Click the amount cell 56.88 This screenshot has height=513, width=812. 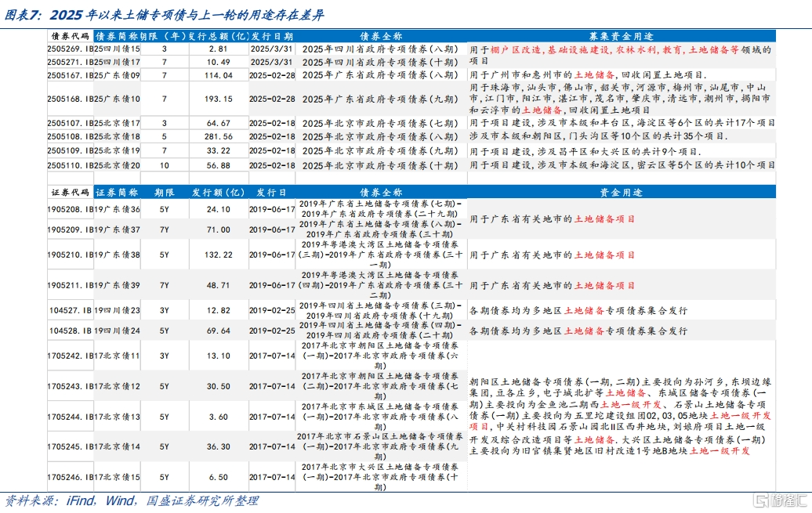pos(219,165)
